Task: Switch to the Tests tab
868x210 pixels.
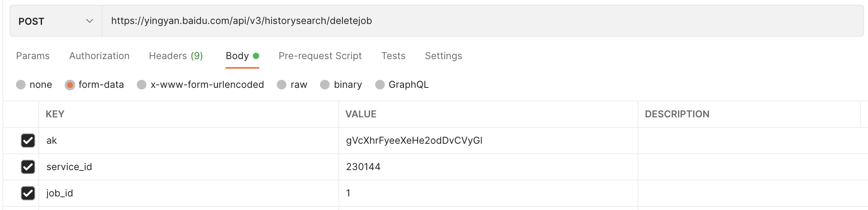Action: tap(393, 56)
